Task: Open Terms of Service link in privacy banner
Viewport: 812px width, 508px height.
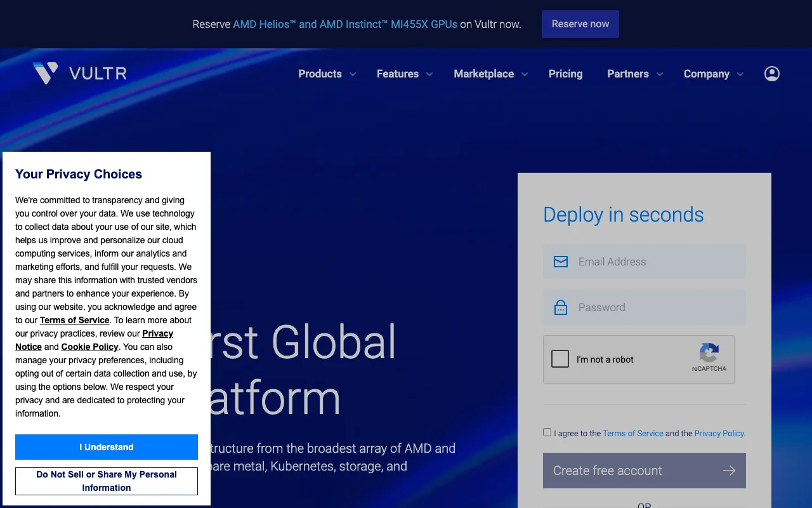Action: [75, 320]
